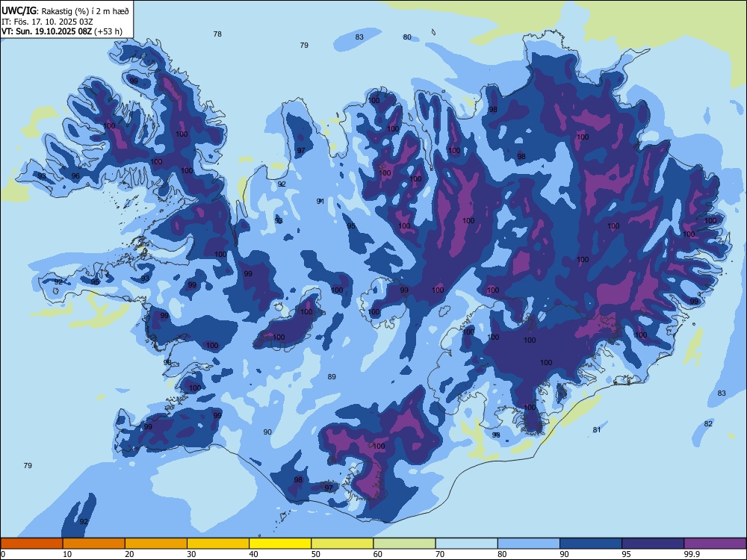Click the 'VT: Sun. 19.10.2025 08Z (+53 h)' line
747x560 pixels.
62,31
